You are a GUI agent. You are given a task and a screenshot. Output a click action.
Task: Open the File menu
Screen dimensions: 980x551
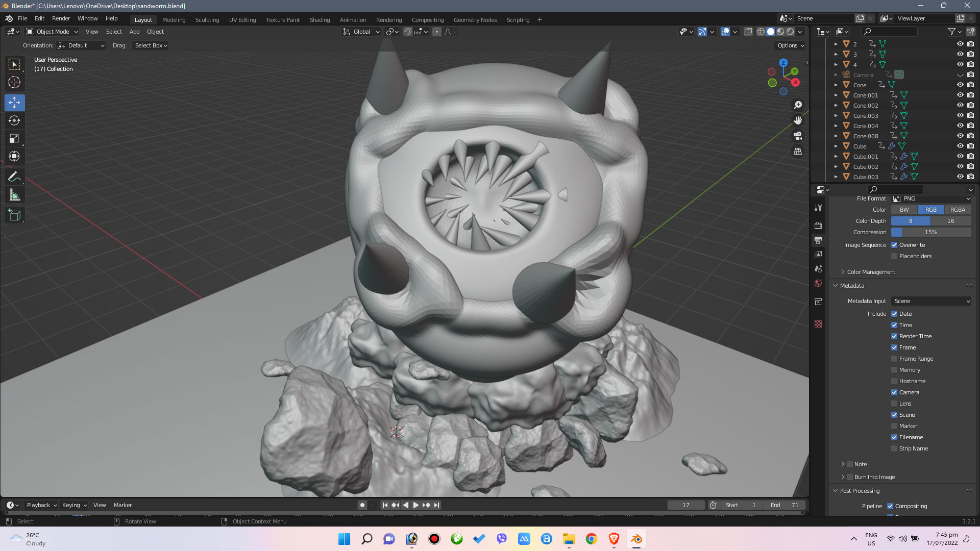click(22, 18)
